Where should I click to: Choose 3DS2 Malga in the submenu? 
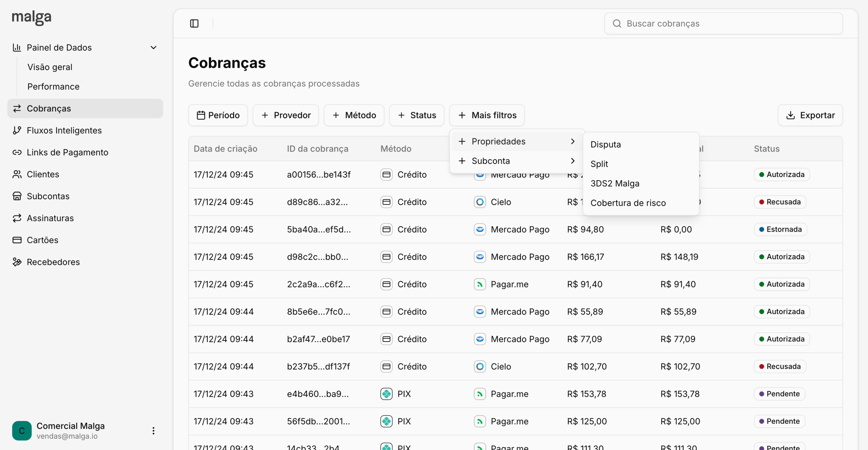(x=641, y=183)
